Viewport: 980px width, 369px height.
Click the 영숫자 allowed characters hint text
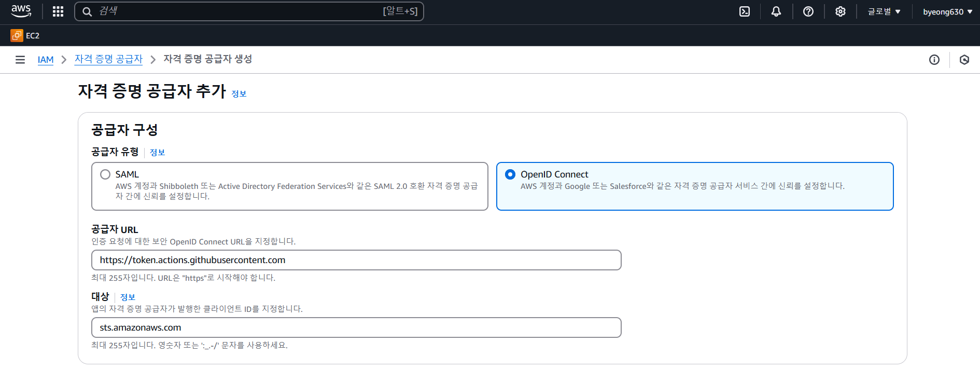(x=189, y=345)
